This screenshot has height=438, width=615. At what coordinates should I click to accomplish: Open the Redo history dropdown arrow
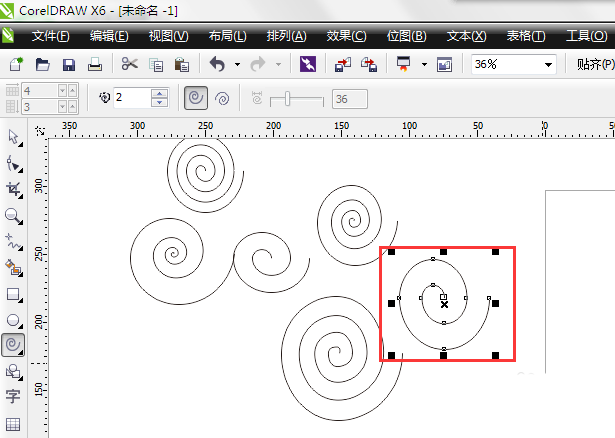point(278,64)
